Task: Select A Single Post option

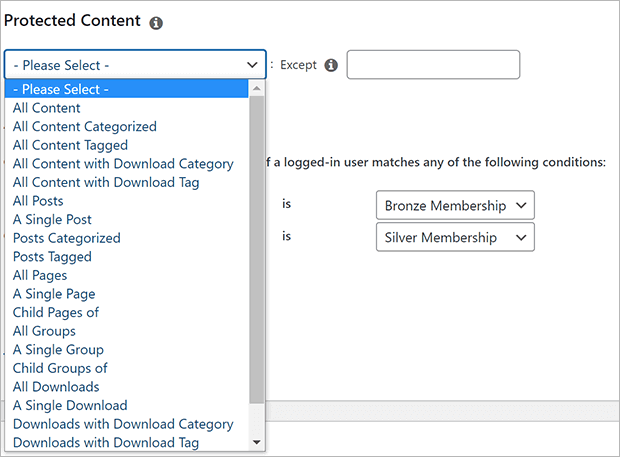Action: (127, 219)
